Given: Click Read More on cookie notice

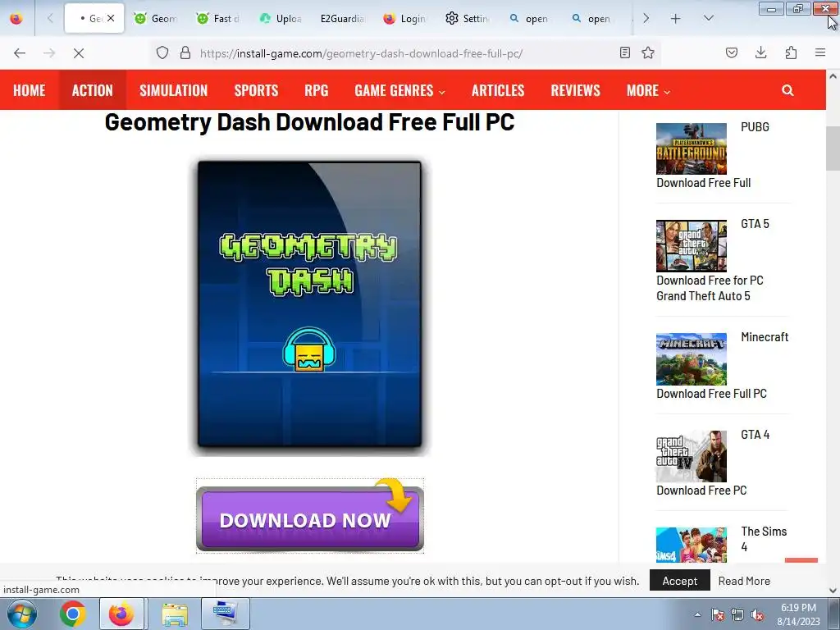Looking at the screenshot, I should point(744,581).
